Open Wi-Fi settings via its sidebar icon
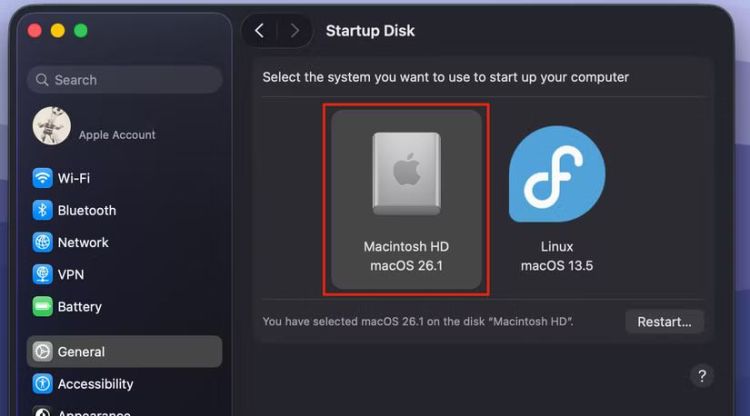The width and height of the screenshot is (750, 416). (43, 178)
